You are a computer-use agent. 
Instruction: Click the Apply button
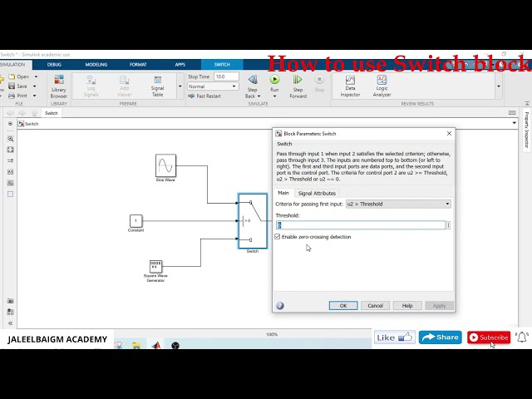point(439,305)
